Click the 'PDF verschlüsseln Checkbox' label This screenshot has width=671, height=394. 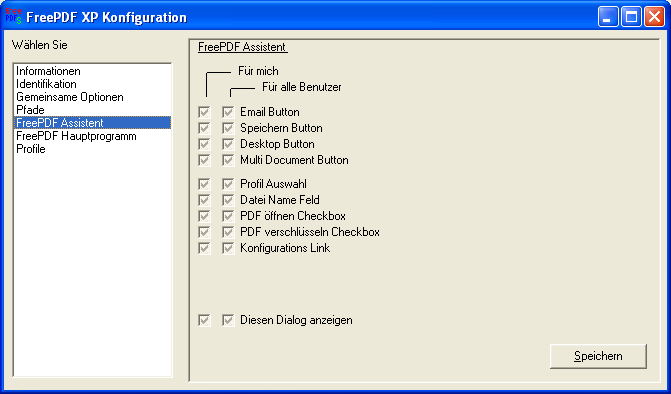[310, 232]
